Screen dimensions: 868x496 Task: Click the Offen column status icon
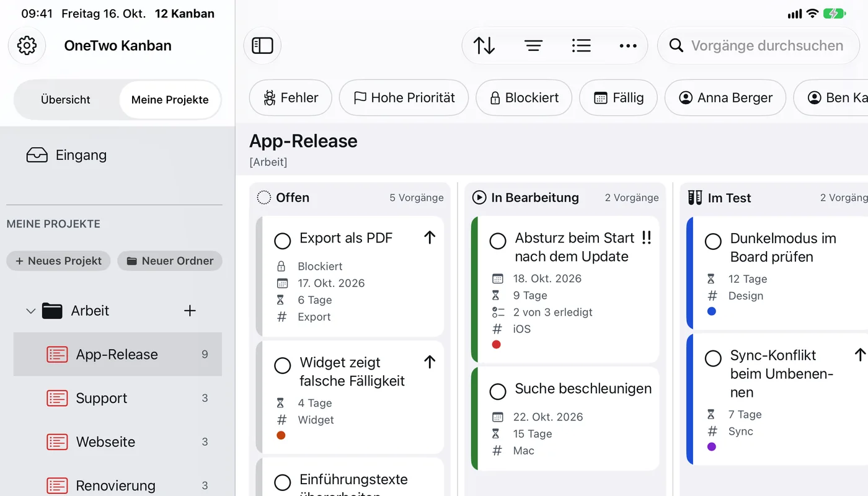coord(263,198)
